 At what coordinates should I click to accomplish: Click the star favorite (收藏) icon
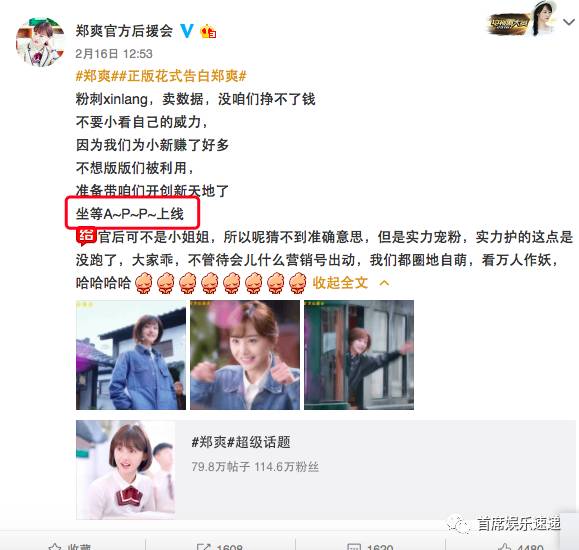[x=55, y=547]
